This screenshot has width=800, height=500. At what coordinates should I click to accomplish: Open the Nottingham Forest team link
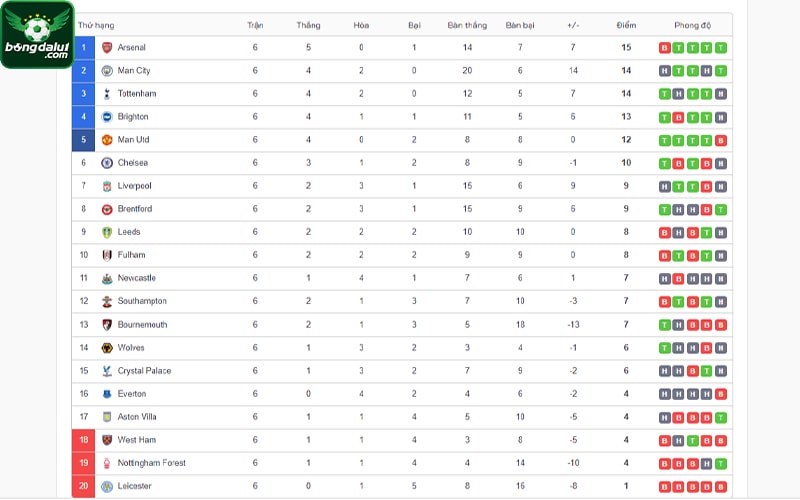(x=152, y=463)
